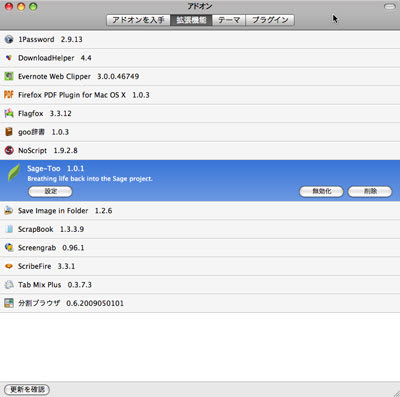Click the goo辞書 book icon
400x397 pixels.
pyautogui.click(x=9, y=132)
